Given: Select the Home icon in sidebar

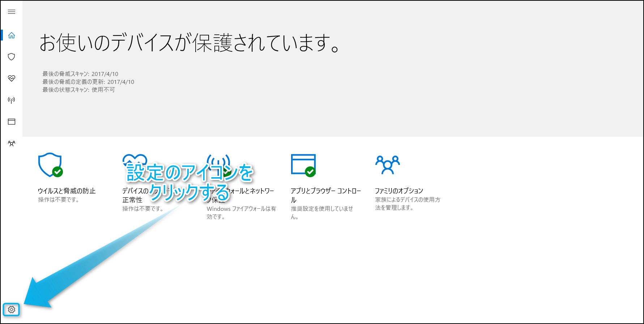Looking at the screenshot, I should coord(12,35).
